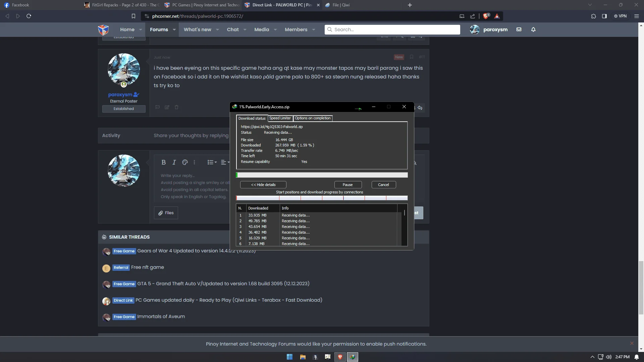
Task: Open the paroxysm account menu
Action: point(489,29)
